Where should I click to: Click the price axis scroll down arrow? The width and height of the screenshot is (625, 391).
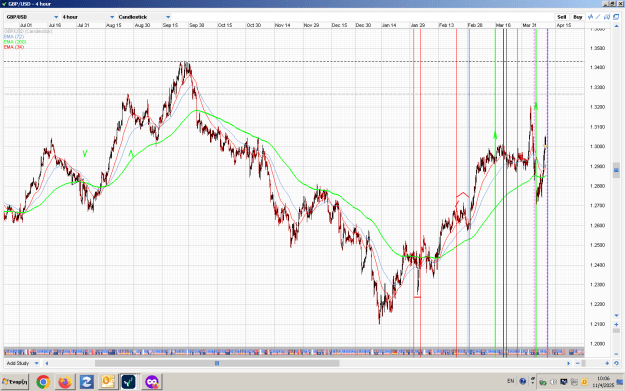pos(616,316)
